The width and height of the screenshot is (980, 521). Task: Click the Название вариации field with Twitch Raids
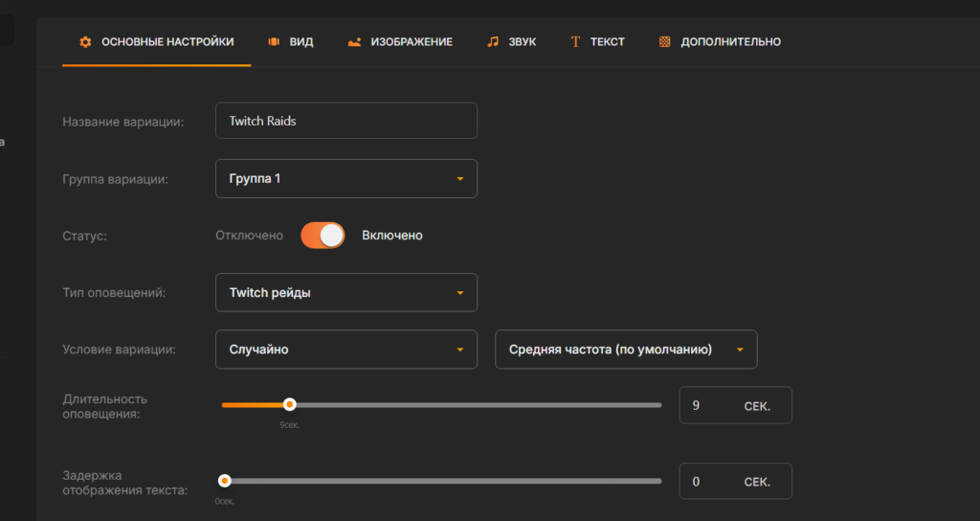(346, 121)
